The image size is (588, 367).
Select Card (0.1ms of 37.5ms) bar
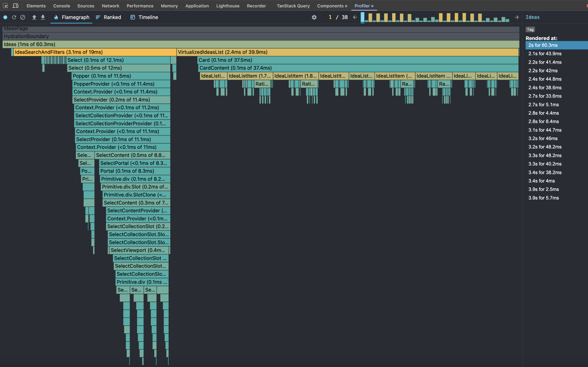tap(358, 60)
